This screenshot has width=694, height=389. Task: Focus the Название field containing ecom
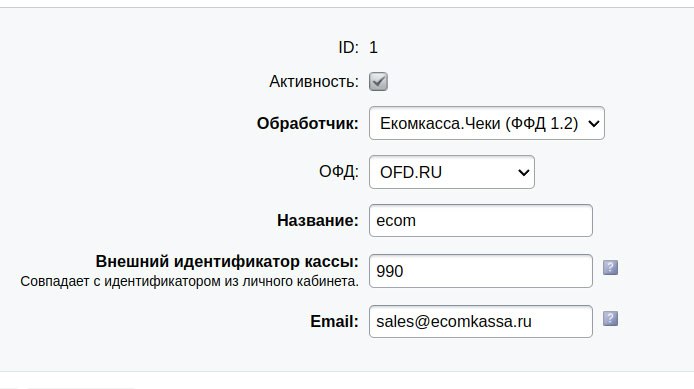[x=481, y=220]
